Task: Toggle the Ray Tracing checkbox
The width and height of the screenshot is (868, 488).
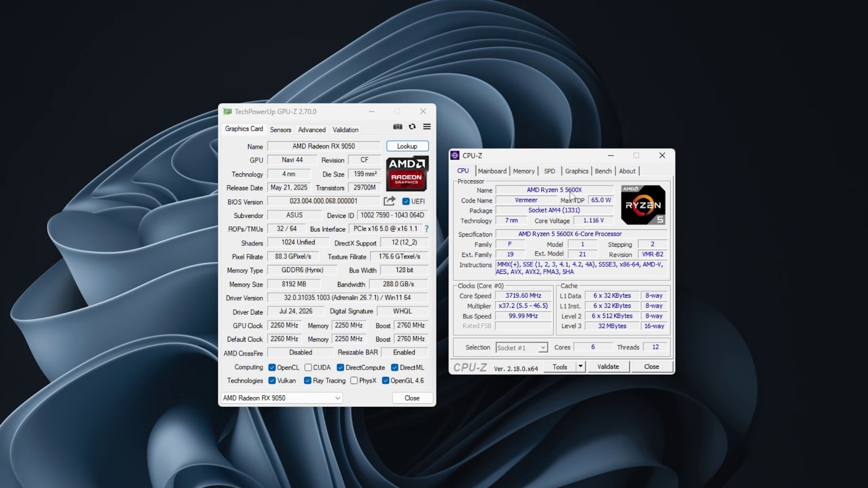Action: [308, 381]
